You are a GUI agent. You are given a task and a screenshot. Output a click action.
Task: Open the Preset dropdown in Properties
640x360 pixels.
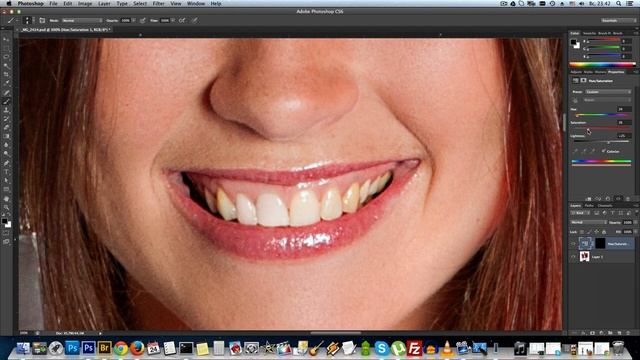pos(608,92)
